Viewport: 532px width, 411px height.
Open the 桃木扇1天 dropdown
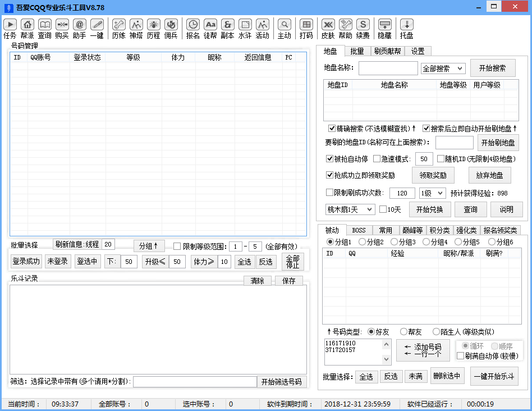pyautogui.click(x=350, y=209)
